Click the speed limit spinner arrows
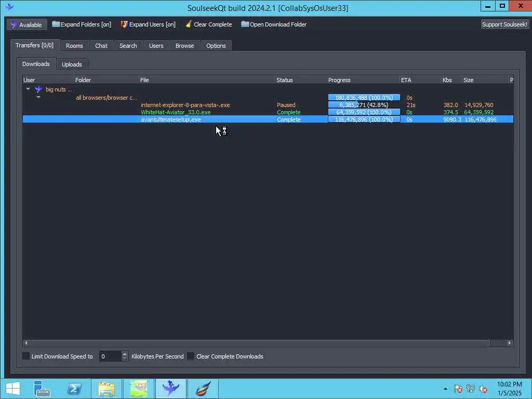 (x=125, y=356)
